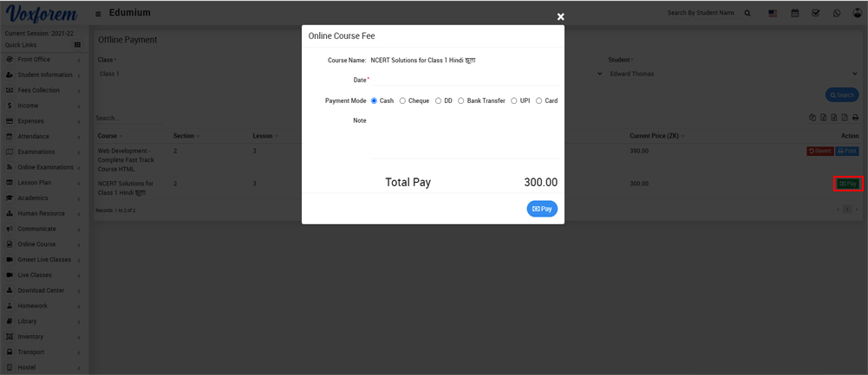
Task: Open the WhatsApp chat icon
Action: pyautogui.click(x=837, y=14)
